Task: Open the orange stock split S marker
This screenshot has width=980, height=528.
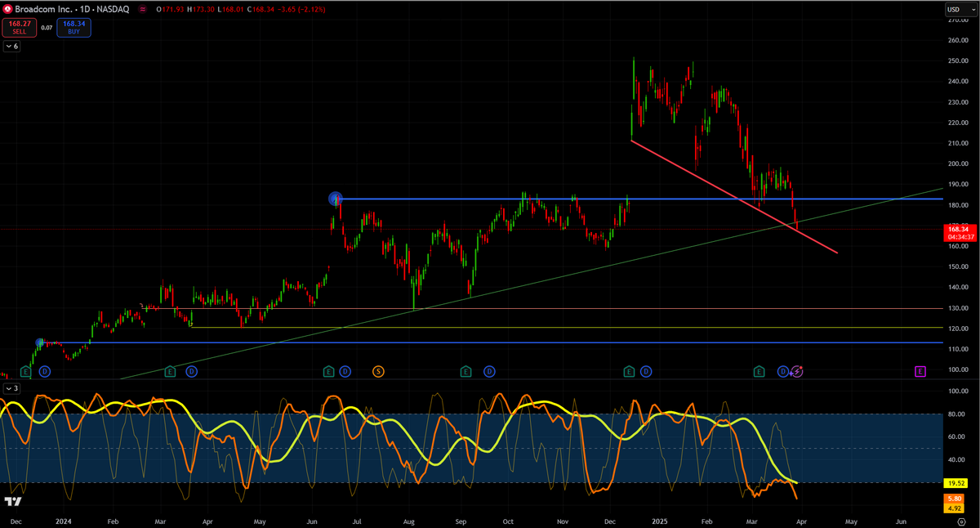Action: [378, 371]
